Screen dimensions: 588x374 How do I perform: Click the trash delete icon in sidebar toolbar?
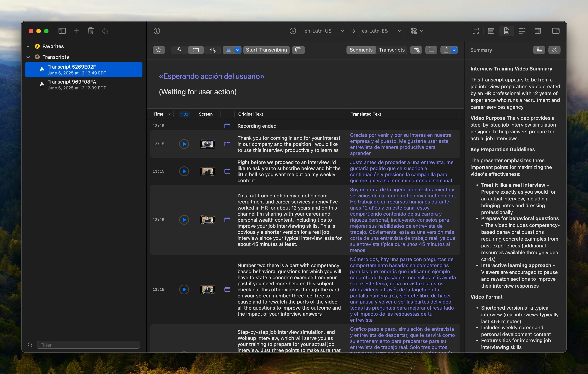pyautogui.click(x=91, y=31)
